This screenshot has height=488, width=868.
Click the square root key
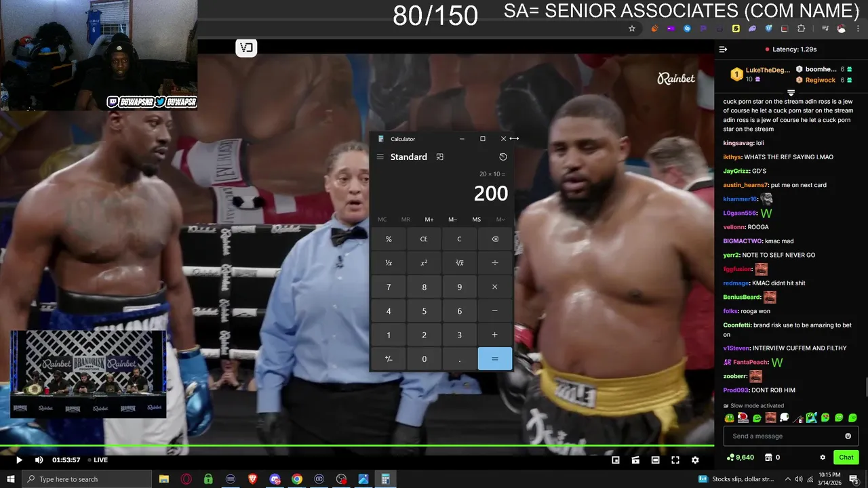point(459,263)
